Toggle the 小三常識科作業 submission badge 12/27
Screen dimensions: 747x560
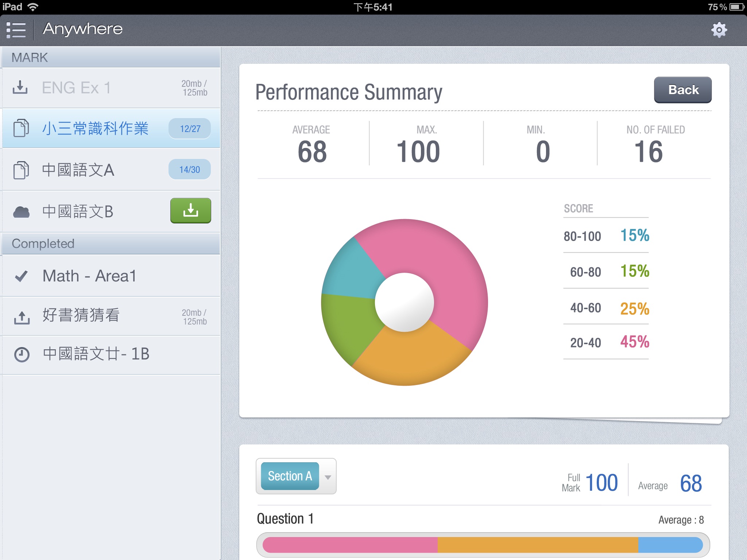189,129
